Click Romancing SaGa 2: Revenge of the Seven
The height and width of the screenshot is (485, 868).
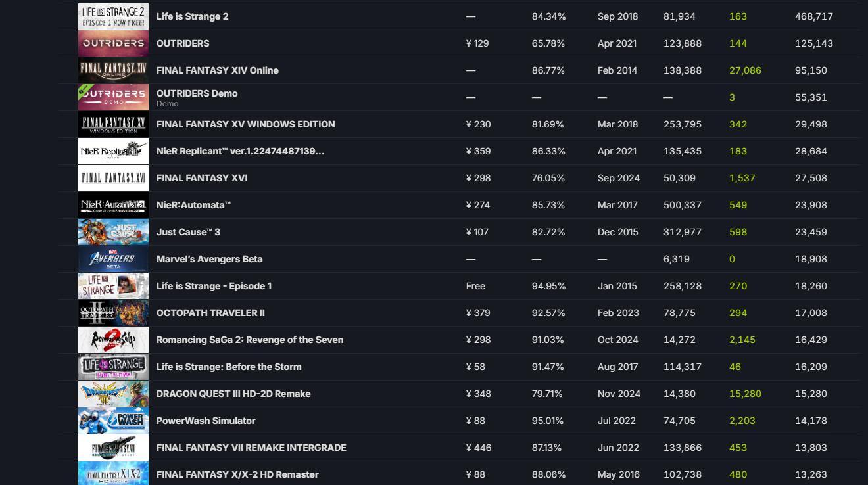click(x=249, y=340)
